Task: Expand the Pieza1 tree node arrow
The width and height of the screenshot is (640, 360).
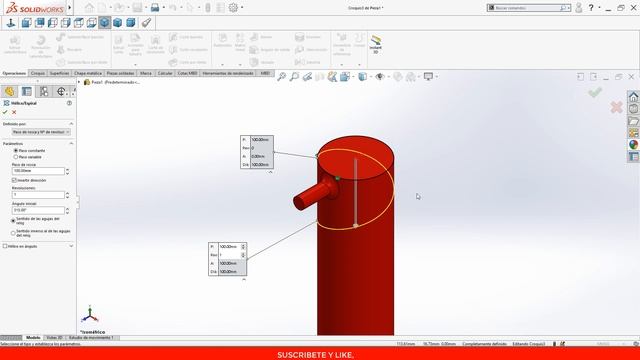Action: click(x=79, y=82)
